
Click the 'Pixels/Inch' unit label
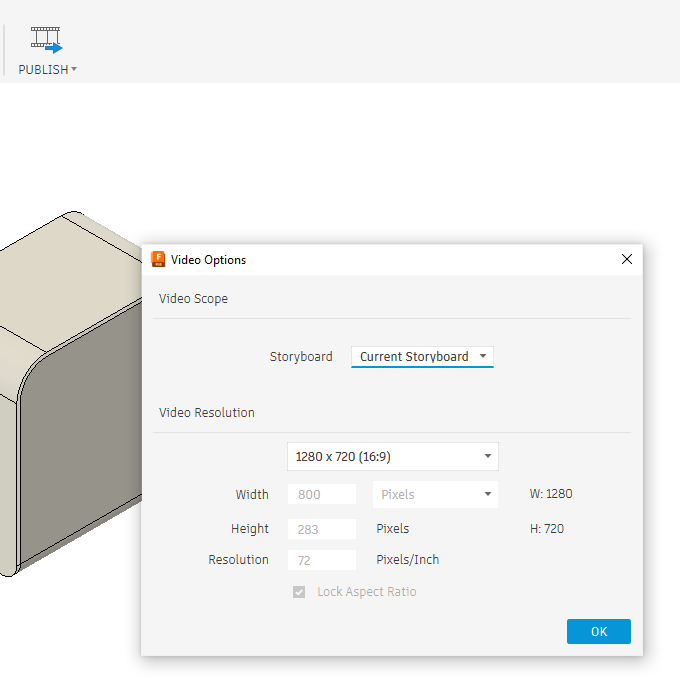coord(407,560)
